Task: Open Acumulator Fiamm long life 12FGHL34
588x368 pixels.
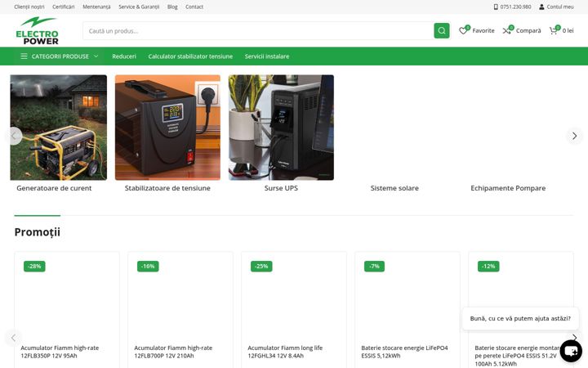Action: 285,352
